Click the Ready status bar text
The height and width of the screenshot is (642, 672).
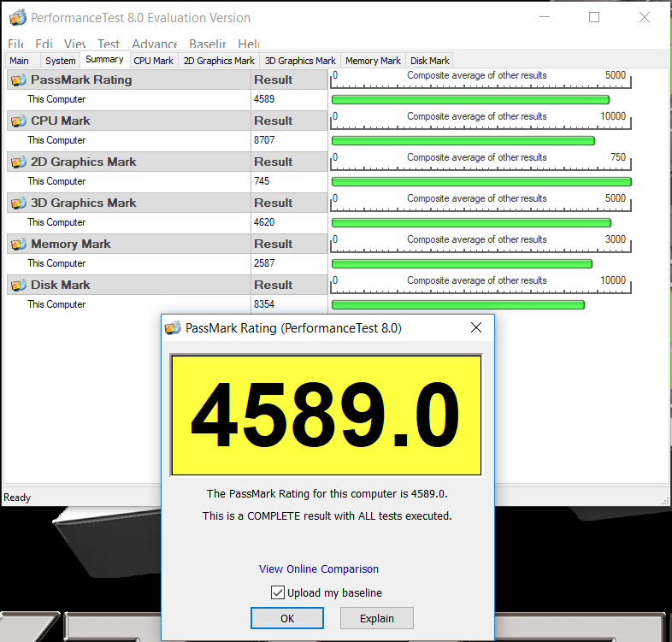(x=17, y=498)
